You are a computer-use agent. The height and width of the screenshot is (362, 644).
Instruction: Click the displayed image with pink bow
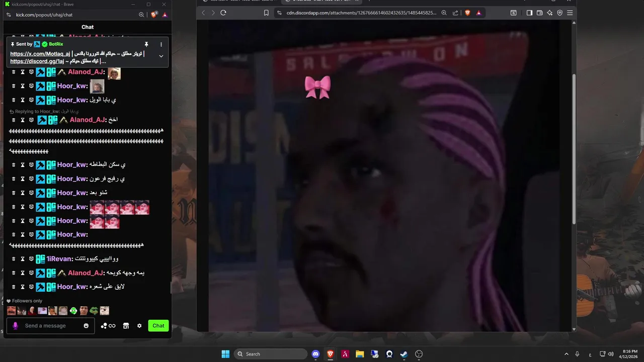coord(384,176)
